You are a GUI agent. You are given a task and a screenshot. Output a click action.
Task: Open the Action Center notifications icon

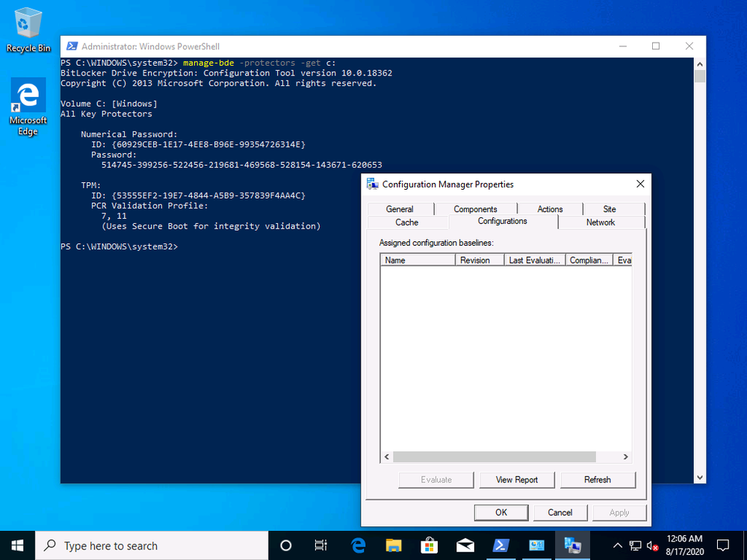[x=722, y=545]
